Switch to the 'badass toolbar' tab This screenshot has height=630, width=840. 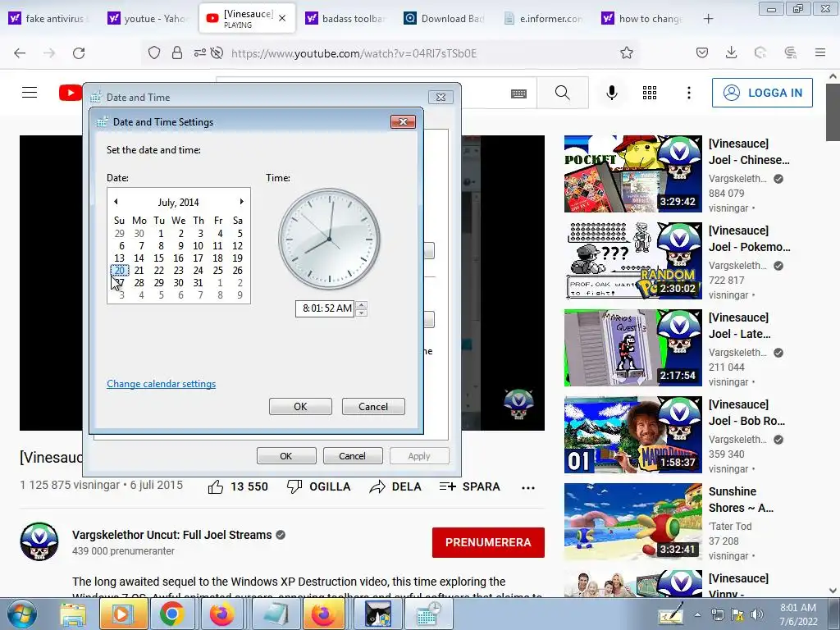[x=345, y=19]
